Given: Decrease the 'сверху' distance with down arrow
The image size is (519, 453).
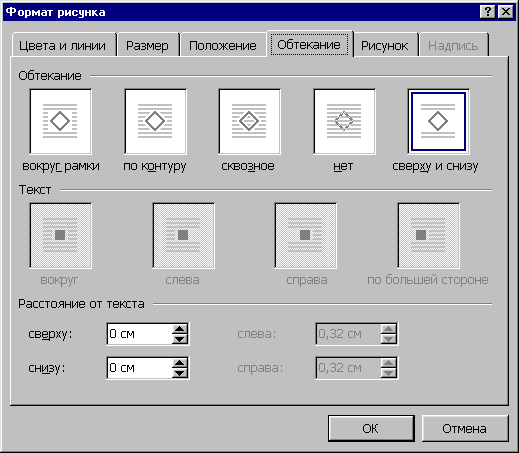Looking at the screenshot, I should pyautogui.click(x=180, y=339).
